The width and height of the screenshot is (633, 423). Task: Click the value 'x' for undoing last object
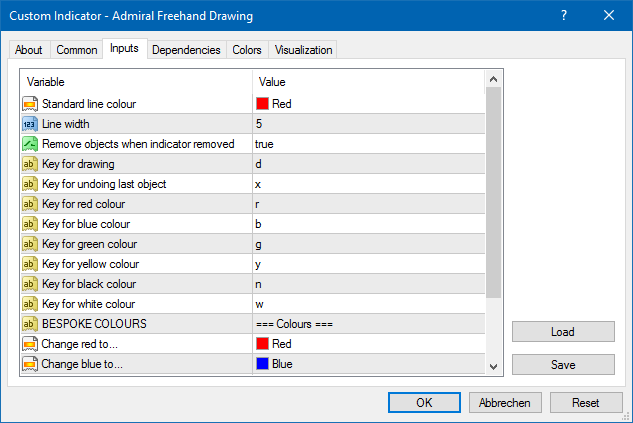point(258,184)
